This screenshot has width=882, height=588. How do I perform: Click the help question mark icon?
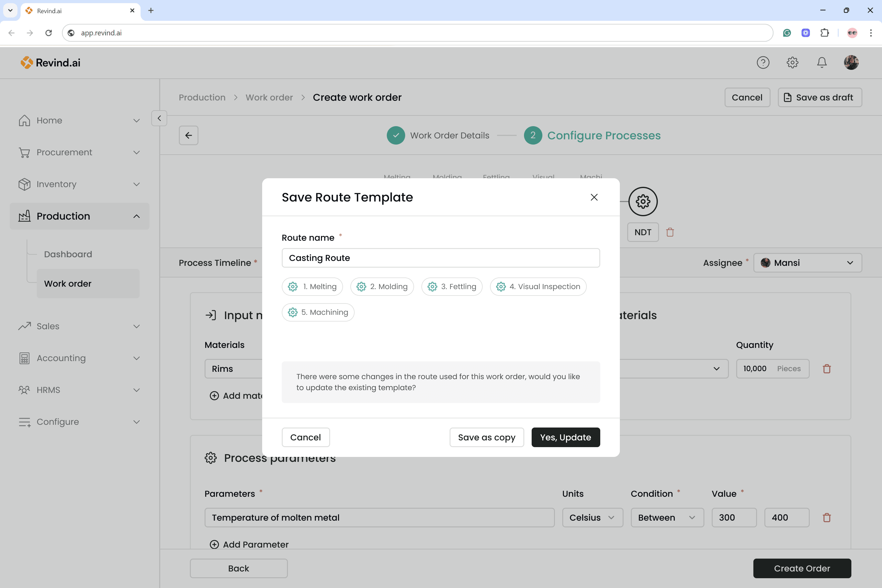(x=763, y=62)
